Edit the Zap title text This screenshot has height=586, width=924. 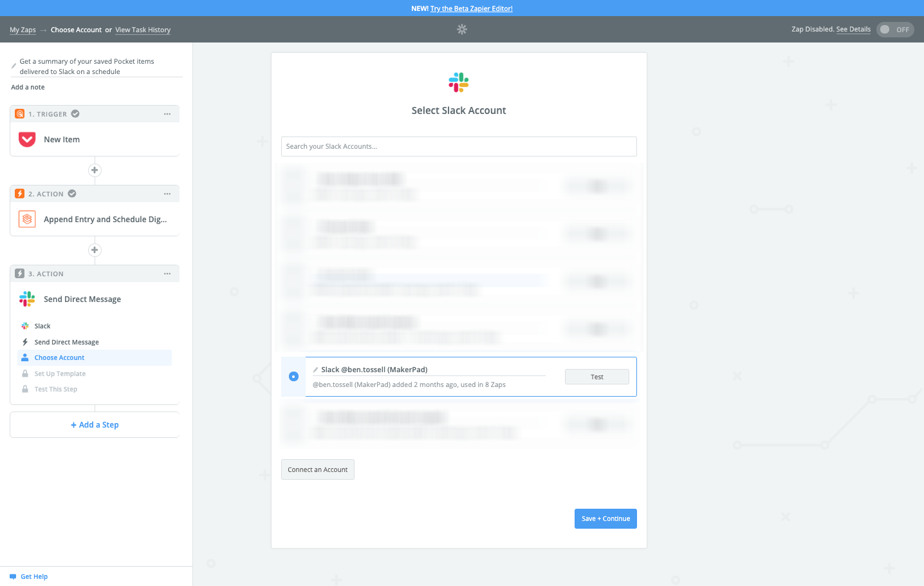pos(87,66)
